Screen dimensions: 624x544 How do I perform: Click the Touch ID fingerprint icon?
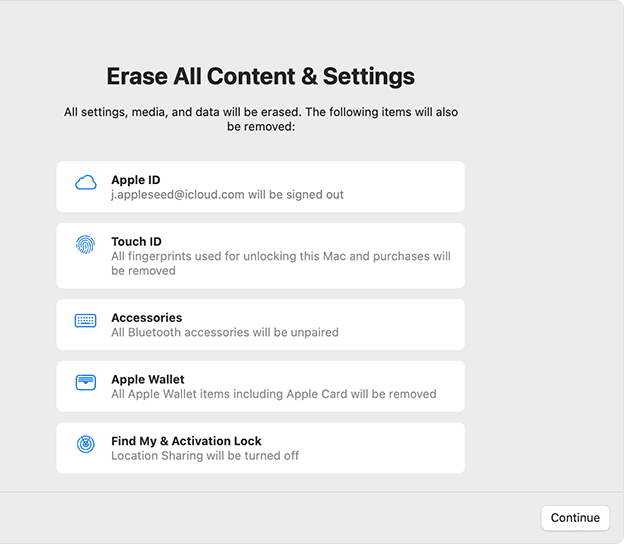click(86, 244)
